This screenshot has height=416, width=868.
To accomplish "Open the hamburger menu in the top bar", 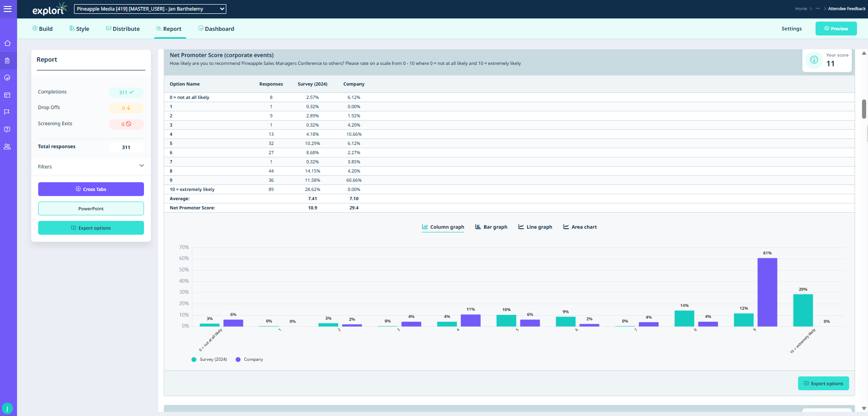I will [x=7, y=9].
